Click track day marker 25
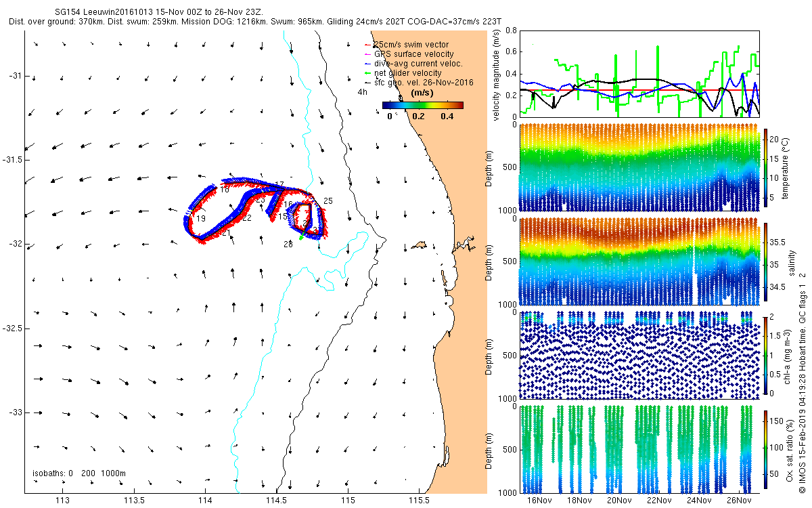The image size is (812, 508). [328, 201]
